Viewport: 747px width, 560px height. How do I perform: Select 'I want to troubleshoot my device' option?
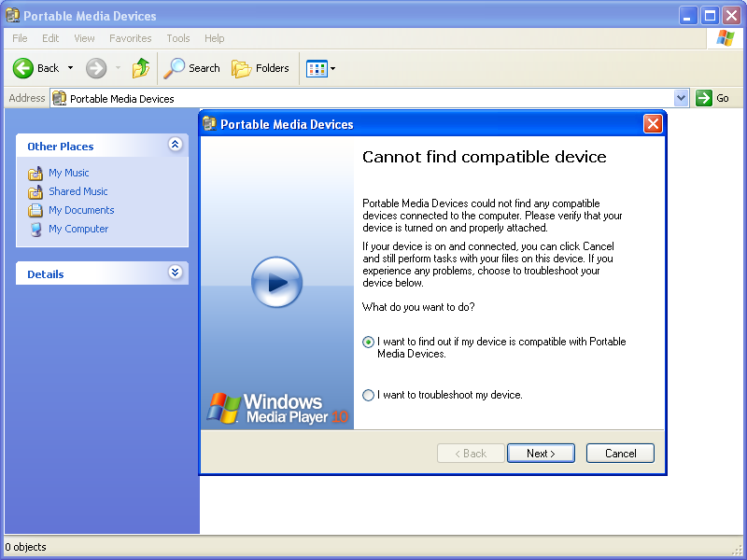368,395
